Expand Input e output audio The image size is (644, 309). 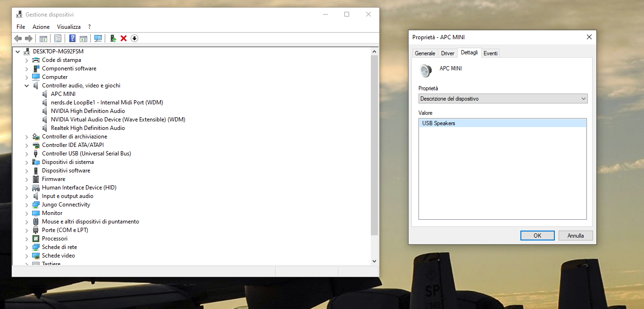coord(27,196)
